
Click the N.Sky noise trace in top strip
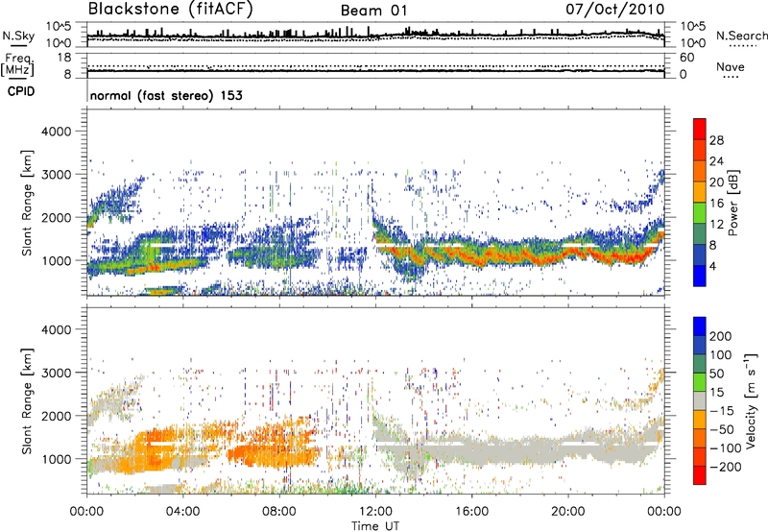tap(375, 35)
